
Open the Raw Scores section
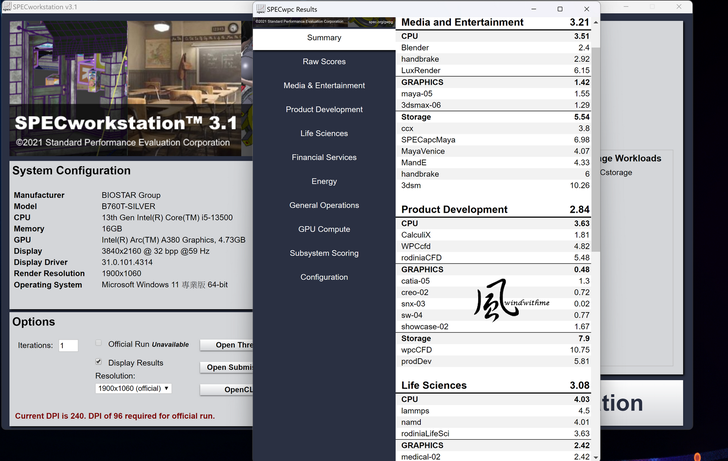pyautogui.click(x=324, y=61)
